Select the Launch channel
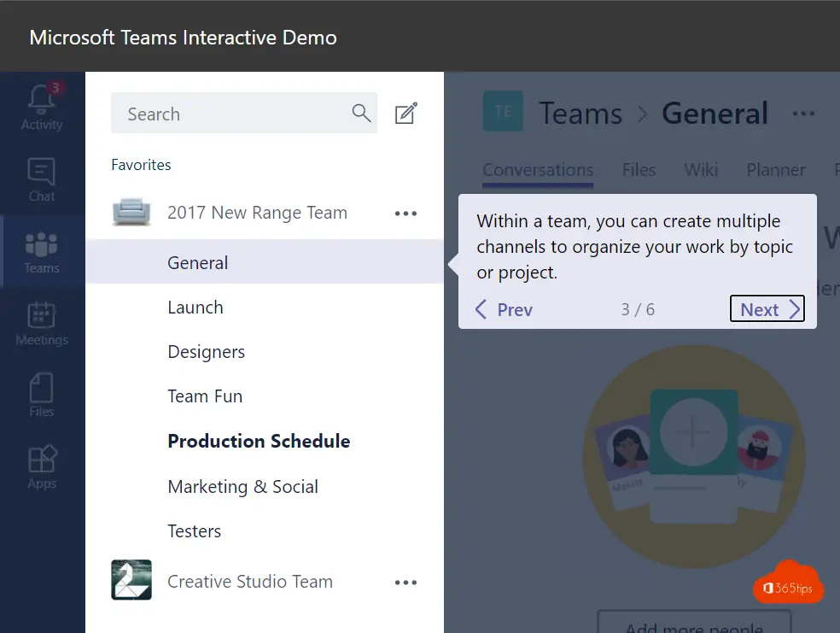The image size is (840, 633). point(265,308)
